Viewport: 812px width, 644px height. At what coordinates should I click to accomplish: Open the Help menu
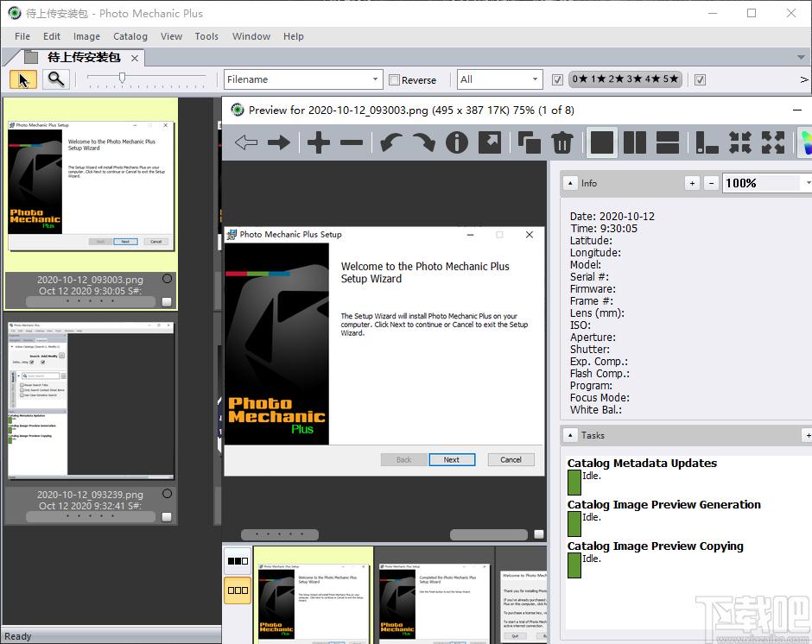pyautogui.click(x=294, y=36)
